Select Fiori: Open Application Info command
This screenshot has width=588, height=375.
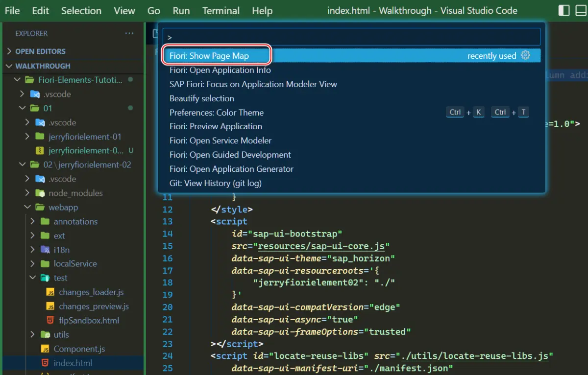(x=351, y=70)
